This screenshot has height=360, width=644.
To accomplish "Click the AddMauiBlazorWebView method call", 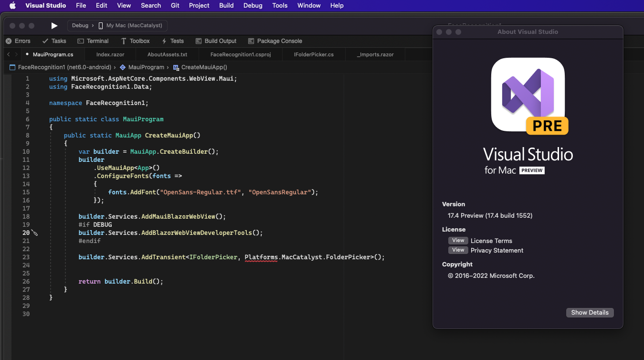I will [x=178, y=217].
